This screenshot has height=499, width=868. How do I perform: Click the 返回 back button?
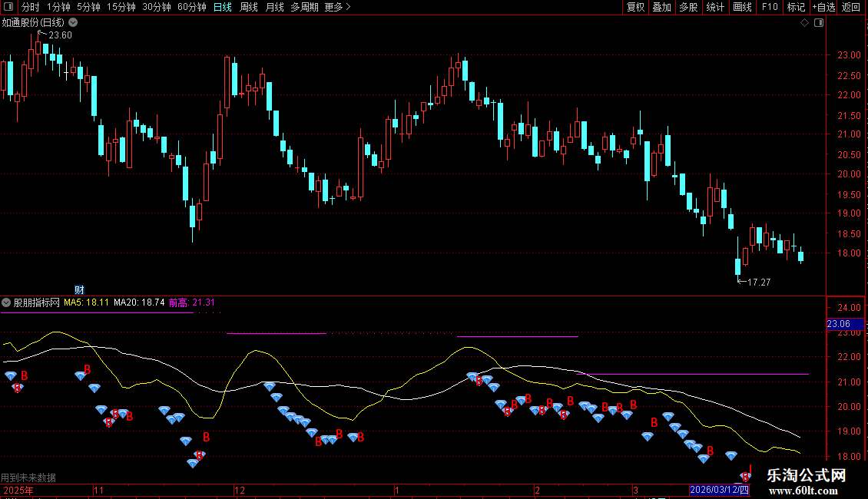click(x=851, y=7)
